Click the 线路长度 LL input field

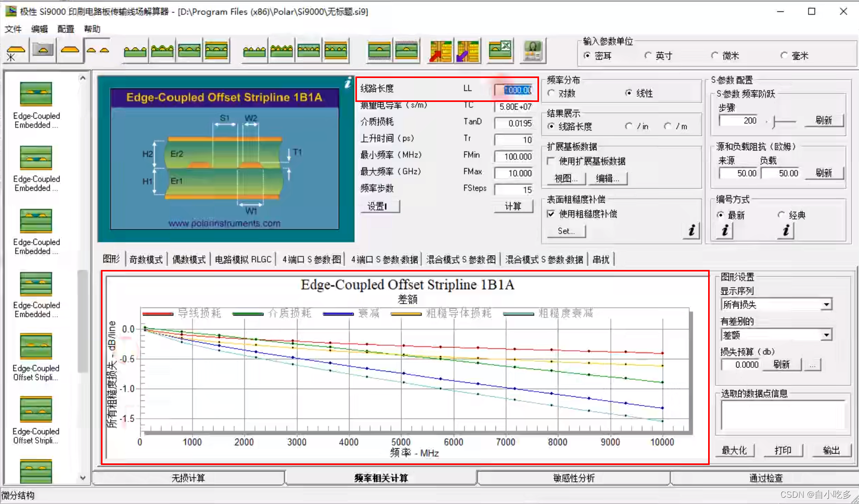point(514,89)
